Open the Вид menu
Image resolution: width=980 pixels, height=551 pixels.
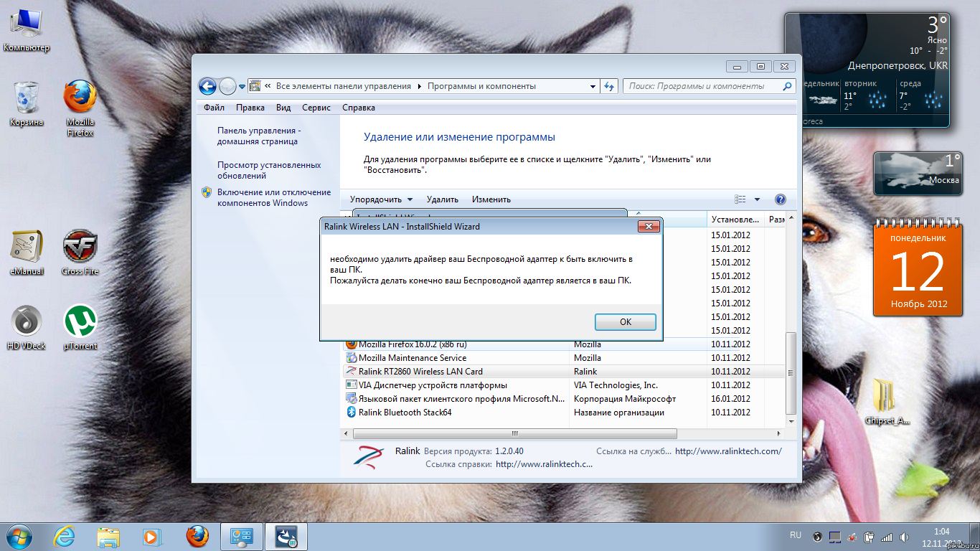(x=283, y=108)
